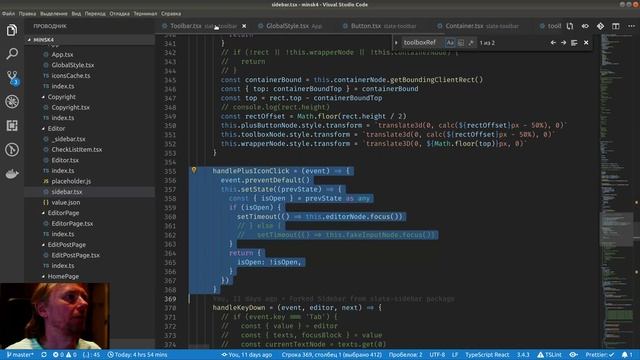Screen dimensions: 640x360
Task: Click the master branch in status bar
Action: 20,355
